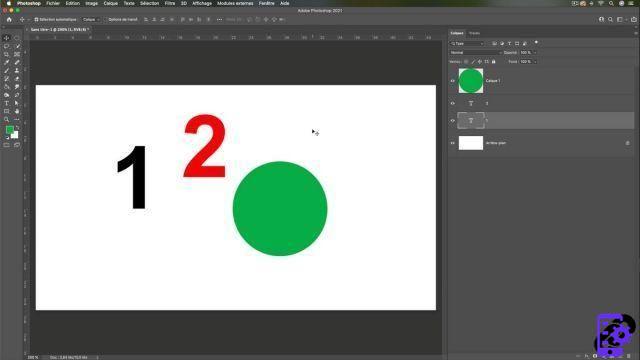Select the Eyedropper tool
Image resolution: width=640 pixels, height=360 pixels.
coord(7,62)
